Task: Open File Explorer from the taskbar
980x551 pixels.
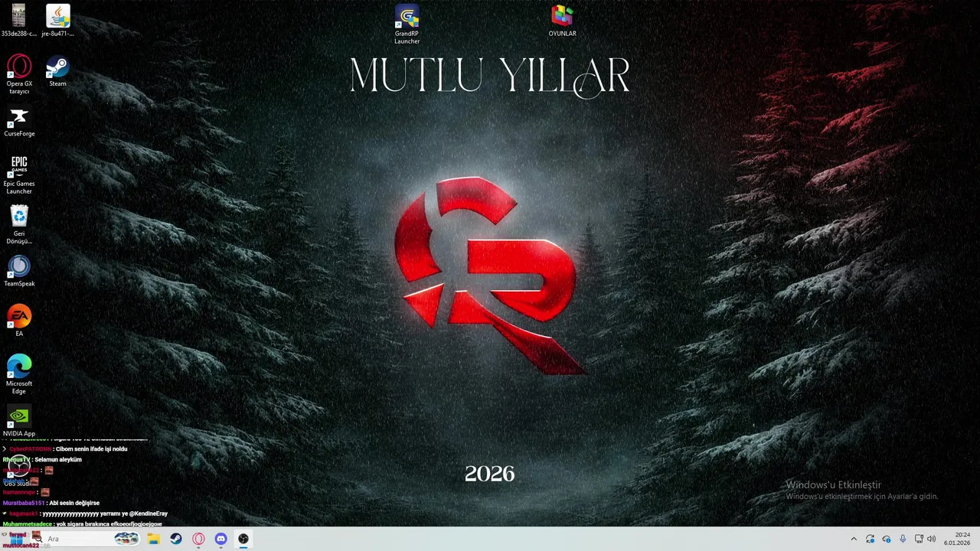Action: coord(153,539)
